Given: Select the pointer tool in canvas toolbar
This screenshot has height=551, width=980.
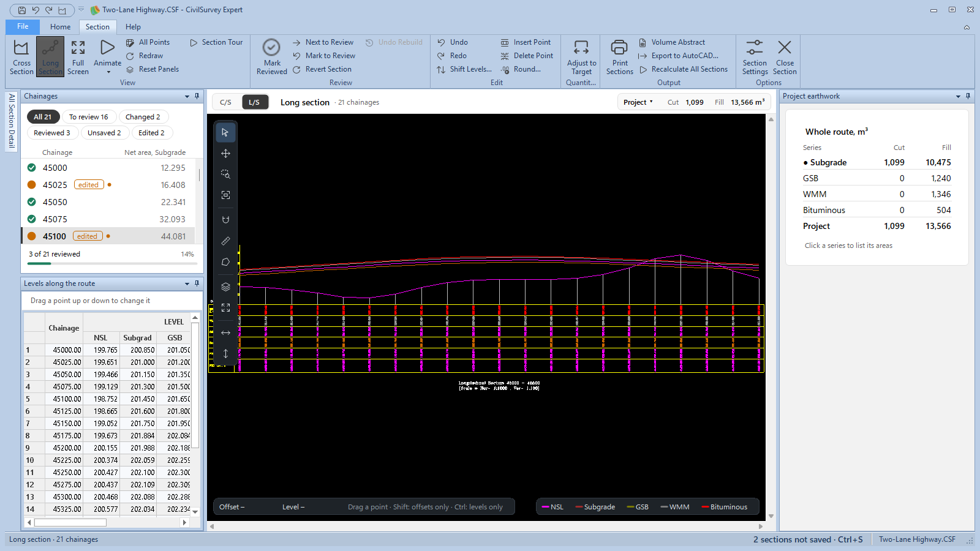Looking at the screenshot, I should point(225,132).
